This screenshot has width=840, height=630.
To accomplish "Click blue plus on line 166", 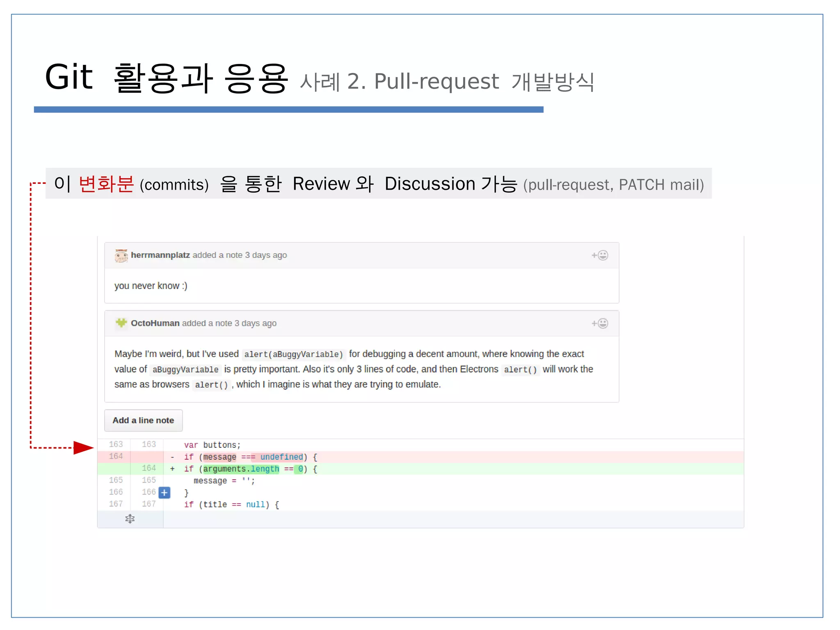I will (164, 493).
